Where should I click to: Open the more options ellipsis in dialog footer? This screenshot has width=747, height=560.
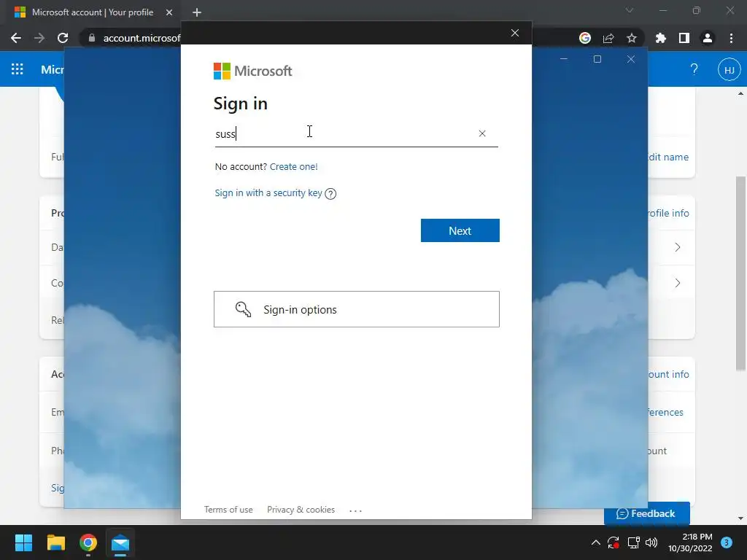click(x=355, y=510)
